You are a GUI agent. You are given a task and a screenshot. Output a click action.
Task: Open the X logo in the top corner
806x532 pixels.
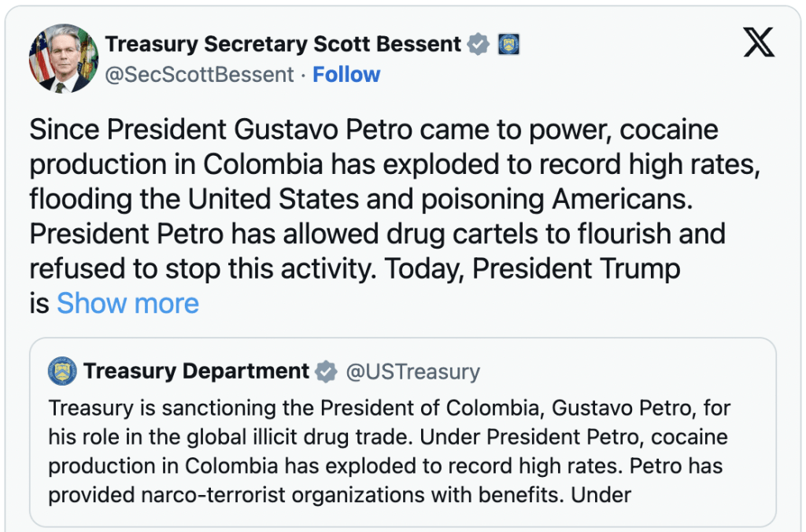coord(759,42)
